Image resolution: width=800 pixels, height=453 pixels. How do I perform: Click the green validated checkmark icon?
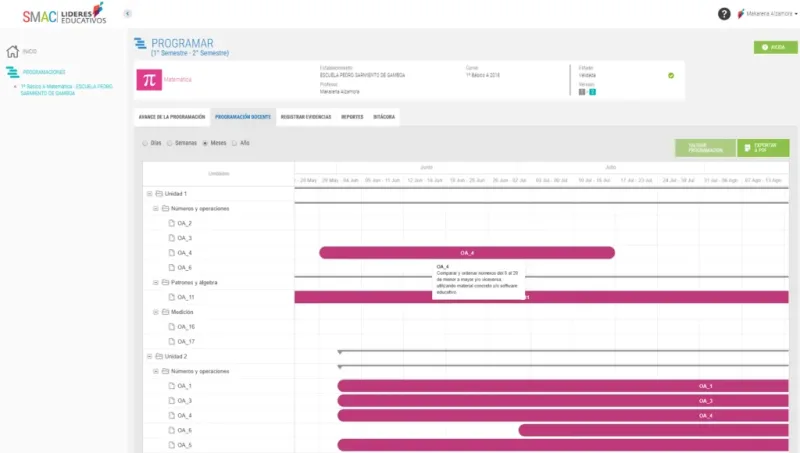[671, 76]
